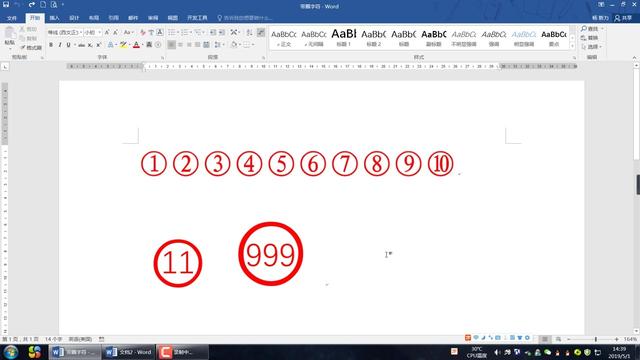Apply the Heading 1 style
Viewport: 640px width, 360px height.
[344, 38]
